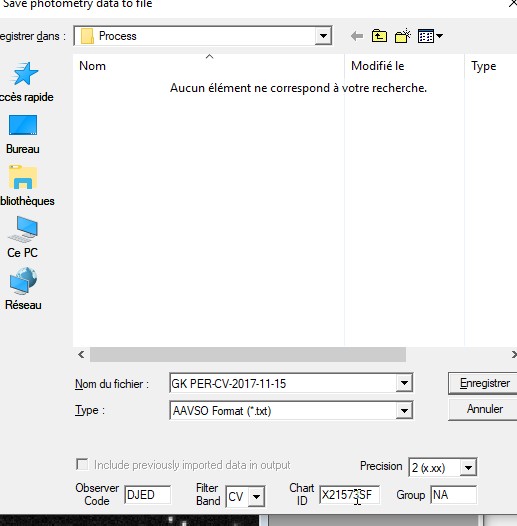This screenshot has height=526, width=517.
Task: Open the AAVSO Format type dropdown
Action: [404, 410]
